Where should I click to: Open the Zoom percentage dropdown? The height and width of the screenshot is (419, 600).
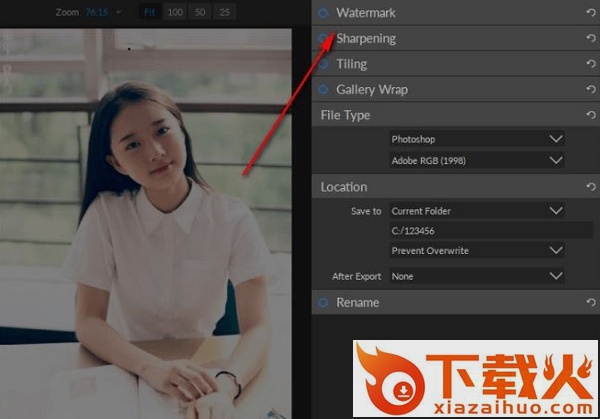click(119, 12)
